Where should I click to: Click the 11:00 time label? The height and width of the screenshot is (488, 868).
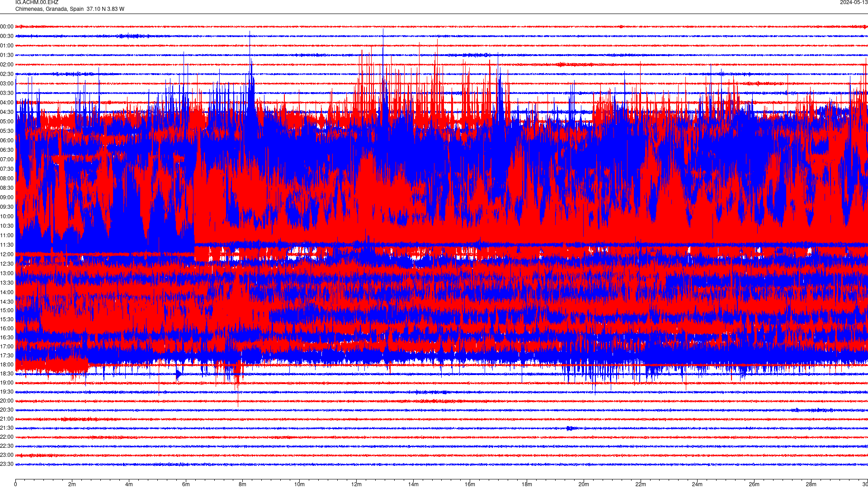coord(7,235)
